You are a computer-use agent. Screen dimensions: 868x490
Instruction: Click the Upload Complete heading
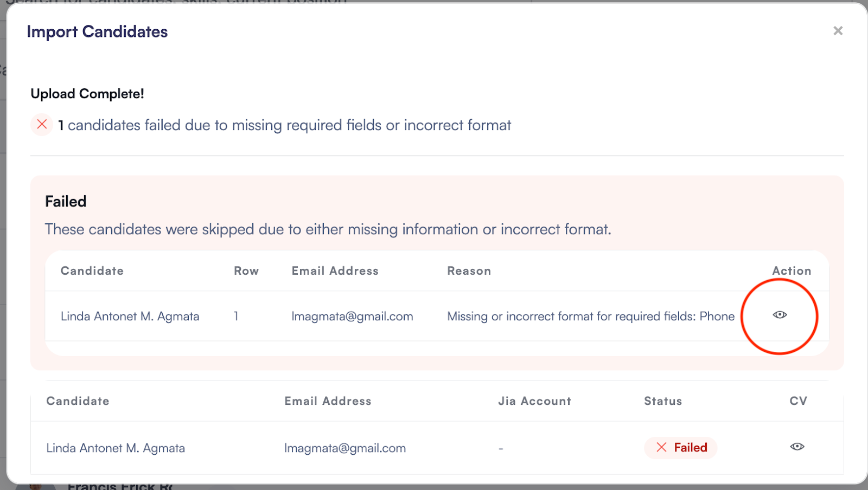(x=87, y=94)
